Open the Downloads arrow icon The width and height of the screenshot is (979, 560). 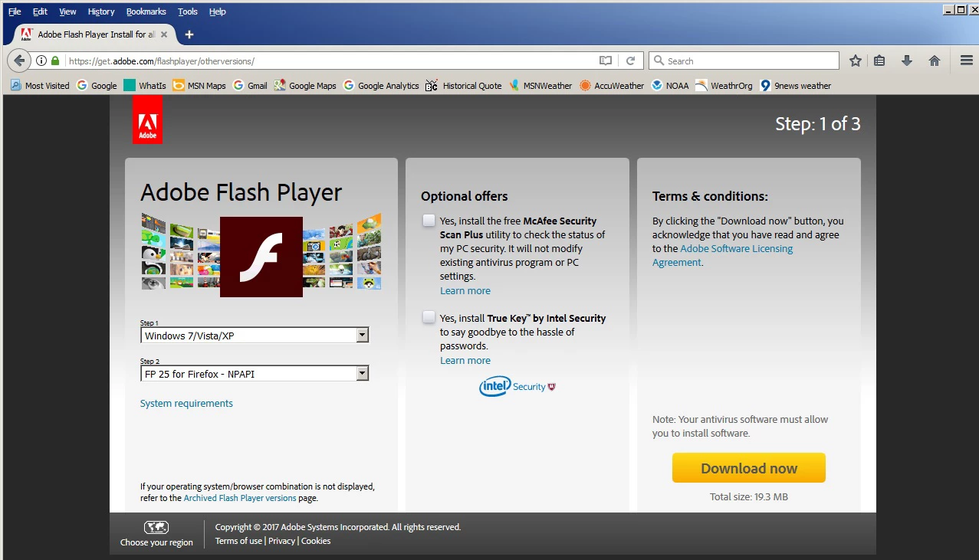pos(907,61)
